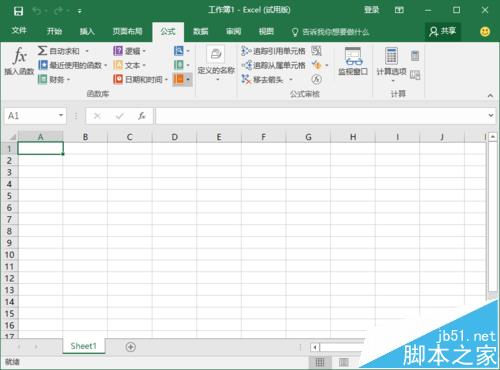Image resolution: width=500 pixels, height=370 pixels.
Task: Click the evaluate formula icon
Action: (x=316, y=79)
